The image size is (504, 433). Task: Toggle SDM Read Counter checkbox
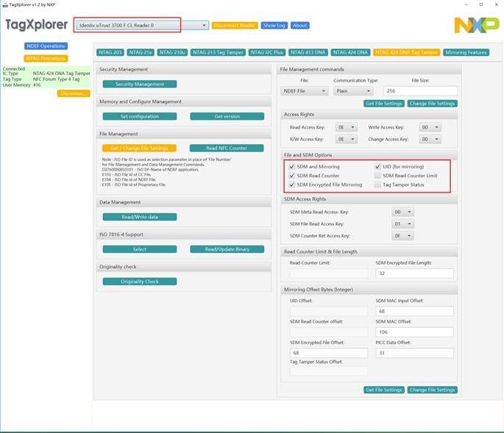click(x=292, y=176)
